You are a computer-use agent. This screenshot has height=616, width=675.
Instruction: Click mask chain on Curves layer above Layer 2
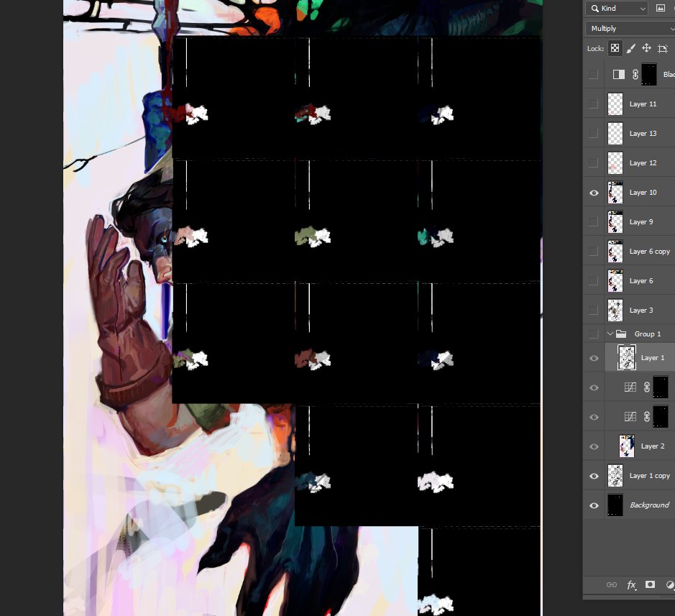coord(646,416)
